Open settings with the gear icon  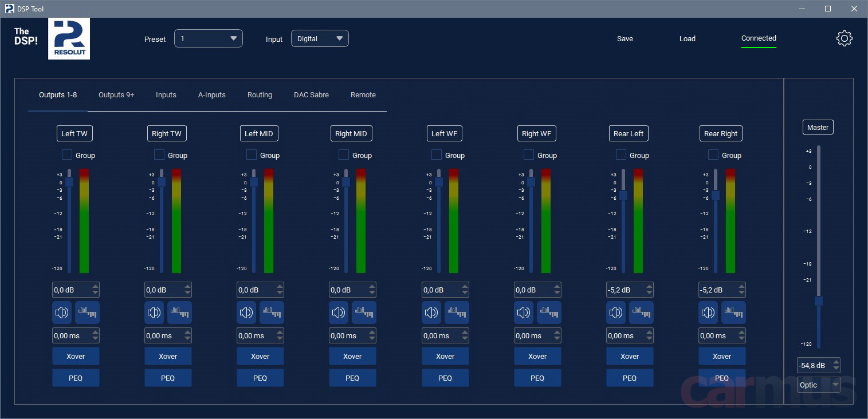click(845, 38)
